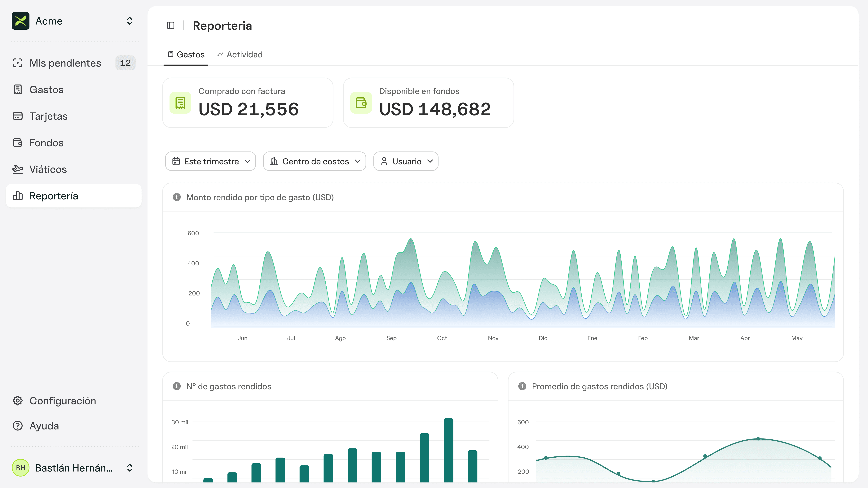Open Configuración from the sidebar
The width and height of the screenshot is (868, 488).
click(x=62, y=401)
